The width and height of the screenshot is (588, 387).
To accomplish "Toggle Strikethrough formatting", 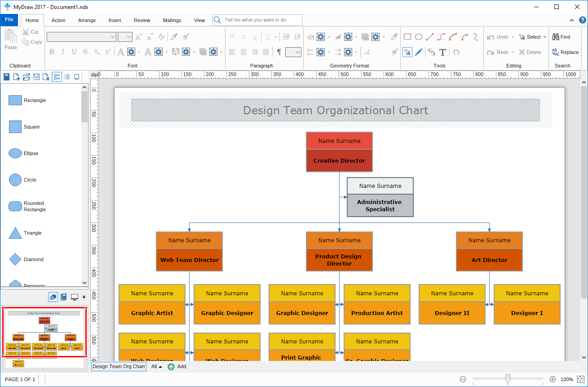I will (85, 52).
